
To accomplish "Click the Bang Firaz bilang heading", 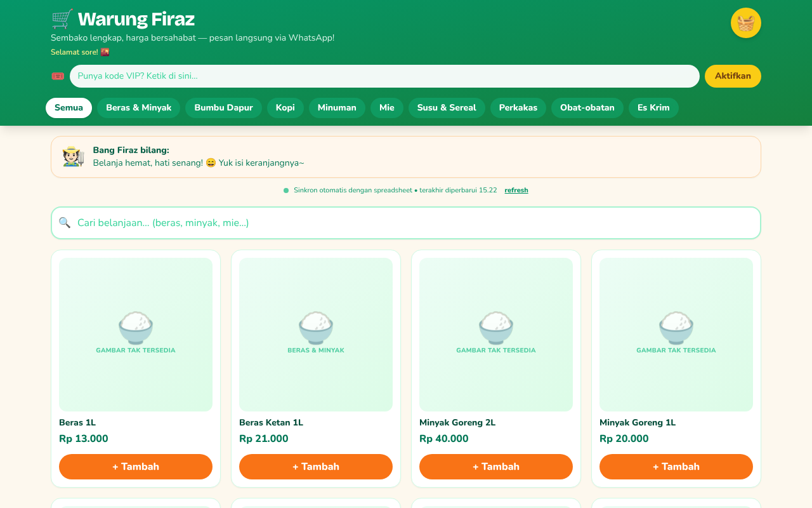I will pyautogui.click(x=131, y=150).
